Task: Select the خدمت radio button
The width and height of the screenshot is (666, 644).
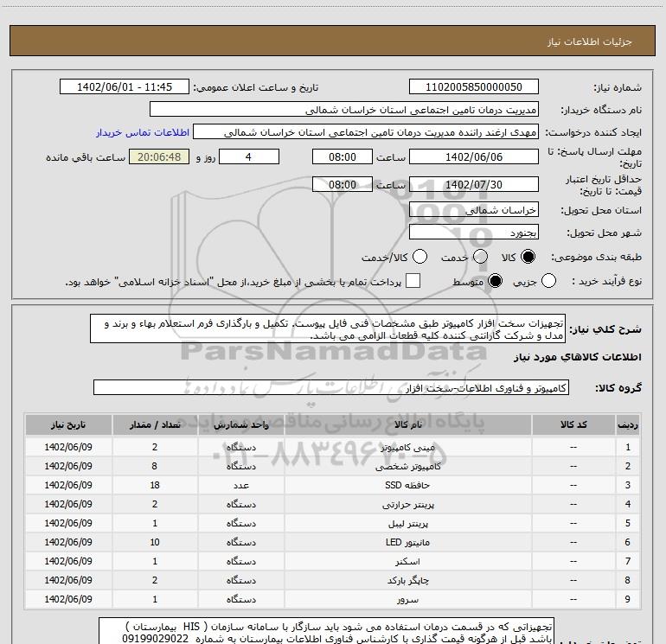Action: tap(480, 257)
